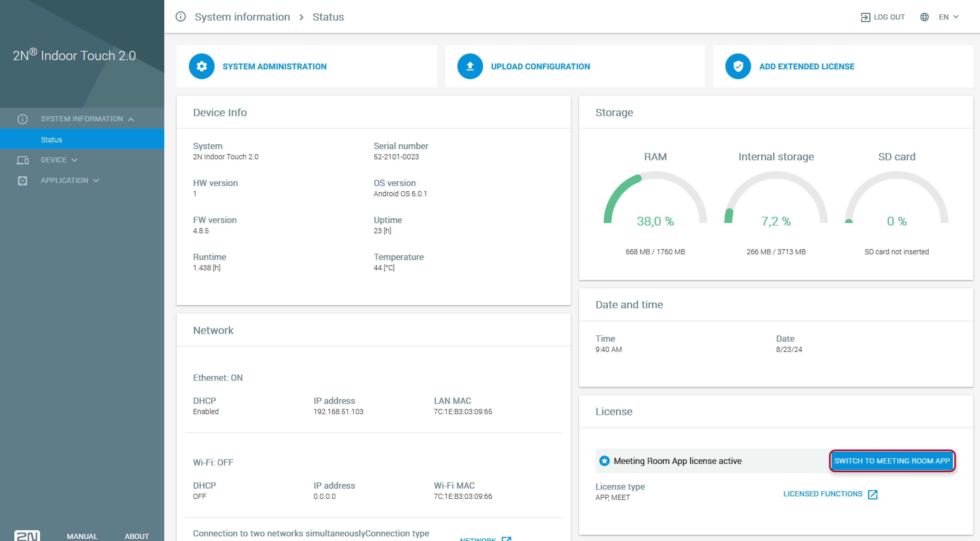Click the Application sidebar icon
Viewport: 980px width, 541px height.
(x=22, y=181)
